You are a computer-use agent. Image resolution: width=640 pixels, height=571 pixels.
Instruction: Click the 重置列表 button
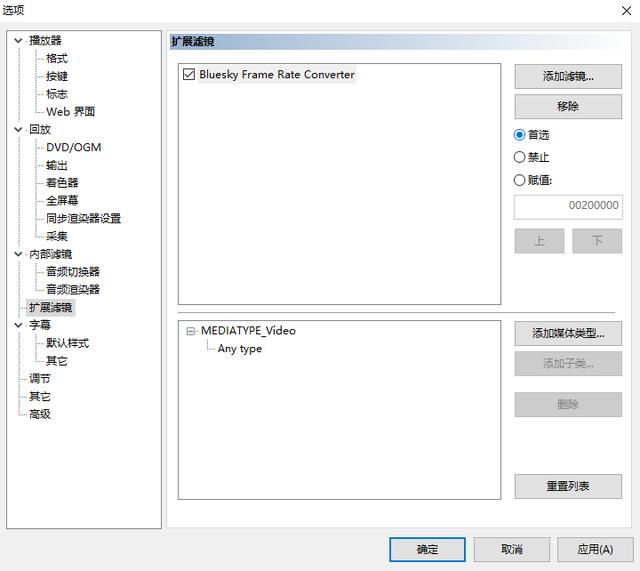[568, 486]
